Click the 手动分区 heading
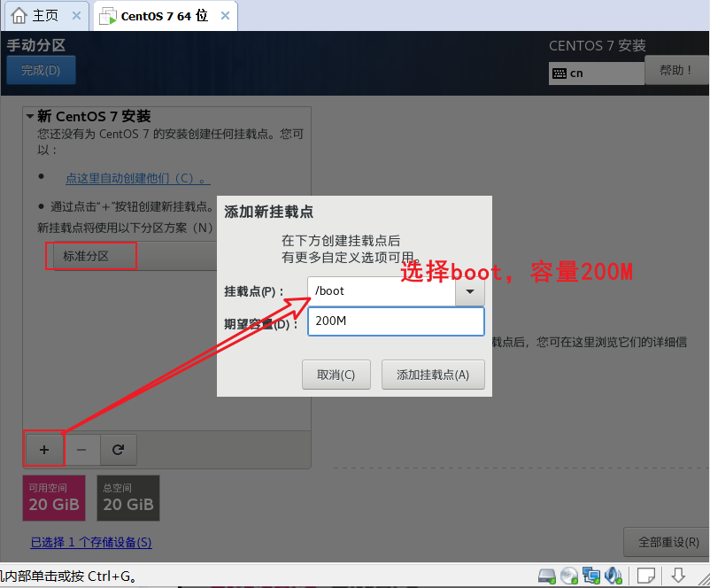Viewport: 710px width, 588px height. tap(36, 45)
